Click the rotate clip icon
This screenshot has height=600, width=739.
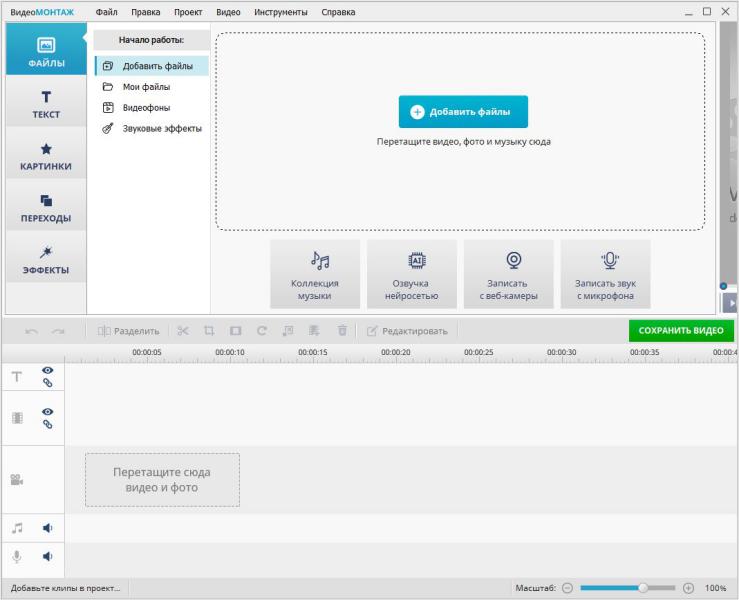pyautogui.click(x=262, y=331)
